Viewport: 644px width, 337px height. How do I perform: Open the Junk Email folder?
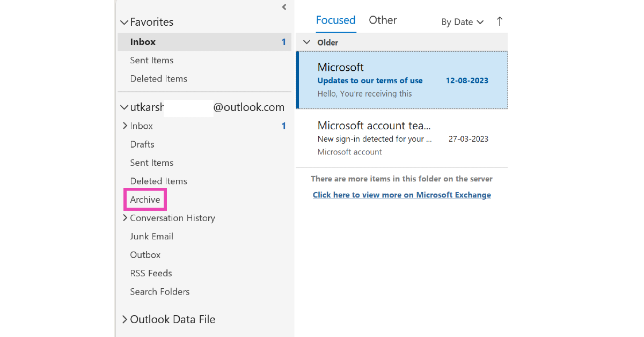click(x=151, y=236)
